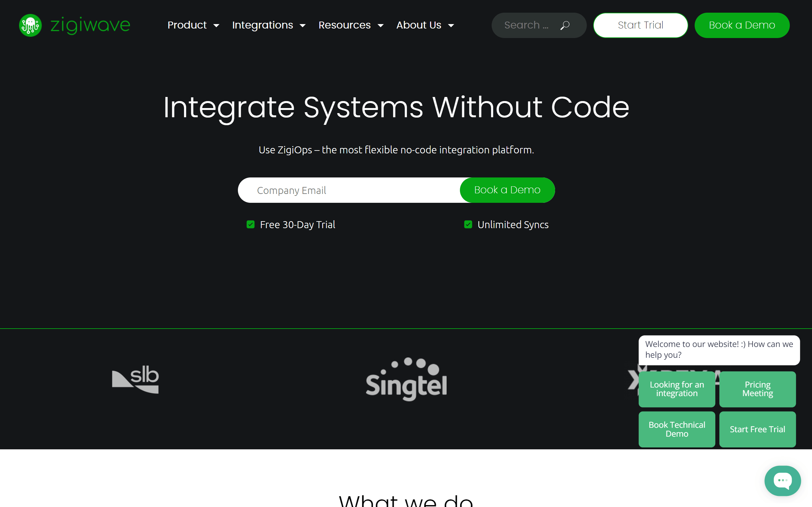The height and width of the screenshot is (507, 812).
Task: Click the Free Trial checkbox checkmark
Action: pos(250,224)
